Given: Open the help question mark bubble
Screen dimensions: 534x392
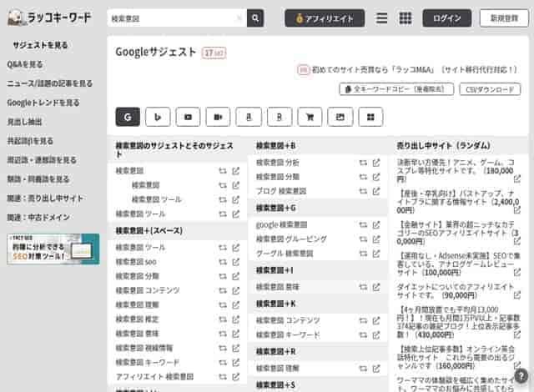Looking at the screenshot, I should click(x=521, y=376).
